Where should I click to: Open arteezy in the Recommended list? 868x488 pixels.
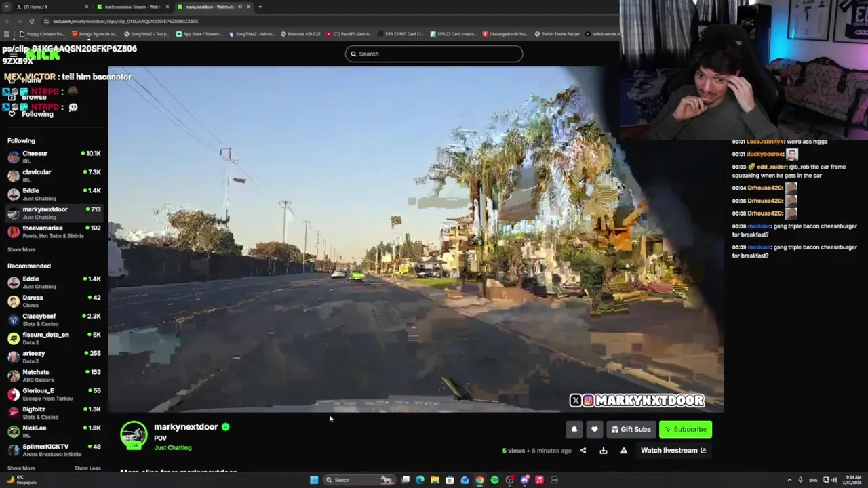coord(54,357)
